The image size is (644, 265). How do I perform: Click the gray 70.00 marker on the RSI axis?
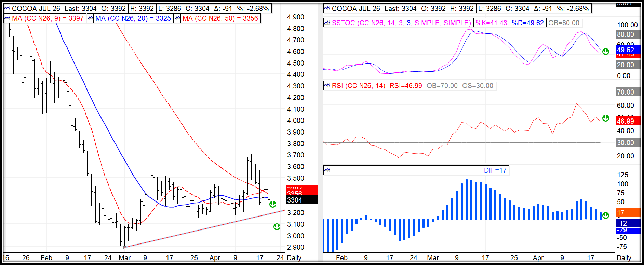(x=628, y=92)
